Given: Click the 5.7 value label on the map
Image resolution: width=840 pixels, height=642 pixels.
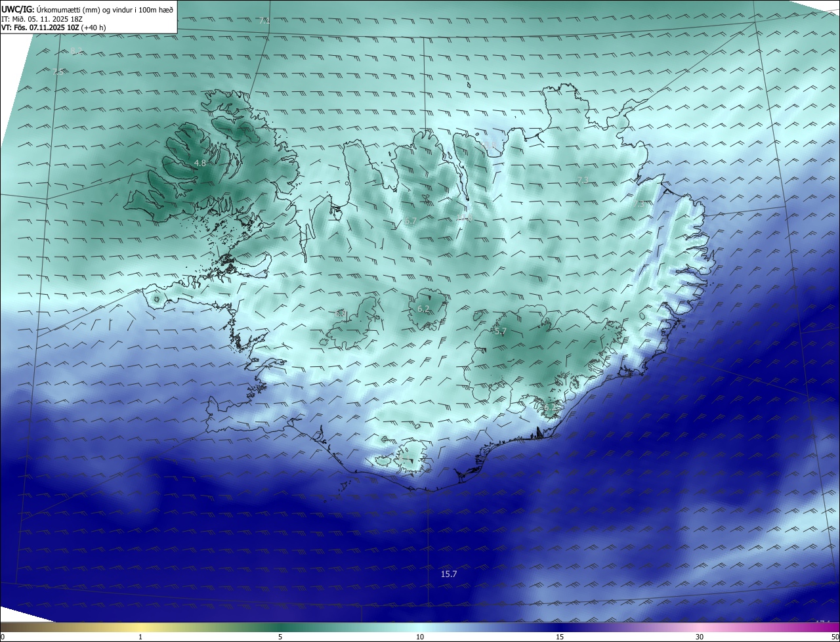Looking at the screenshot, I should pos(500,332).
